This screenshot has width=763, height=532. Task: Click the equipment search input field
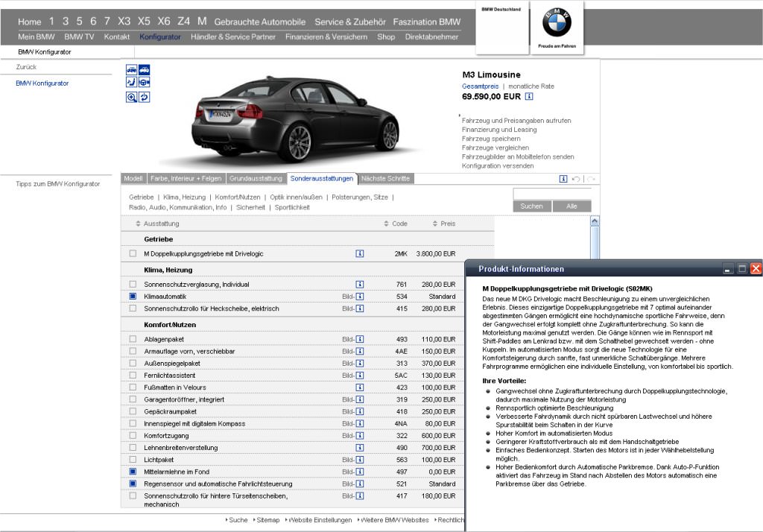point(552,194)
